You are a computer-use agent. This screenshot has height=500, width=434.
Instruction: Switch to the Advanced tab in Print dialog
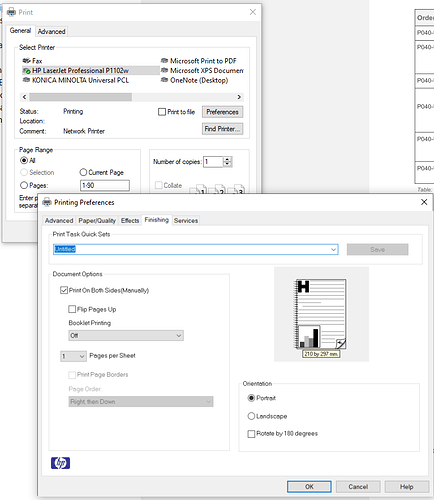pos(51,31)
